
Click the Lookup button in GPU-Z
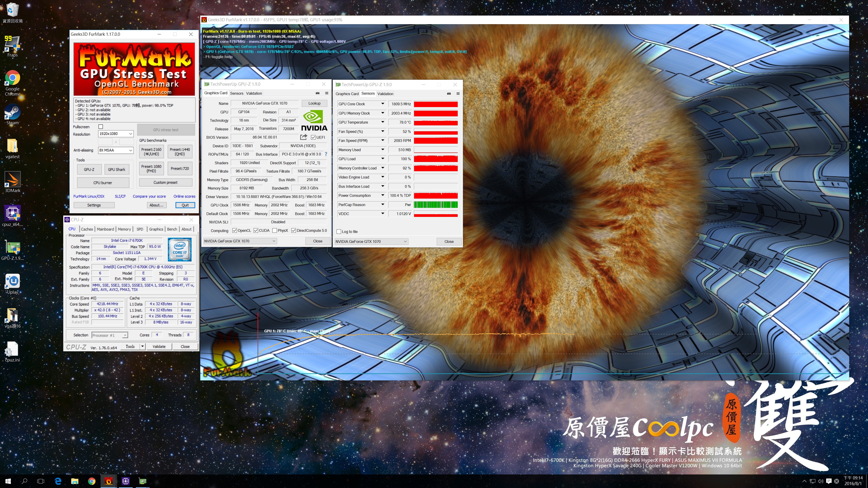[314, 103]
